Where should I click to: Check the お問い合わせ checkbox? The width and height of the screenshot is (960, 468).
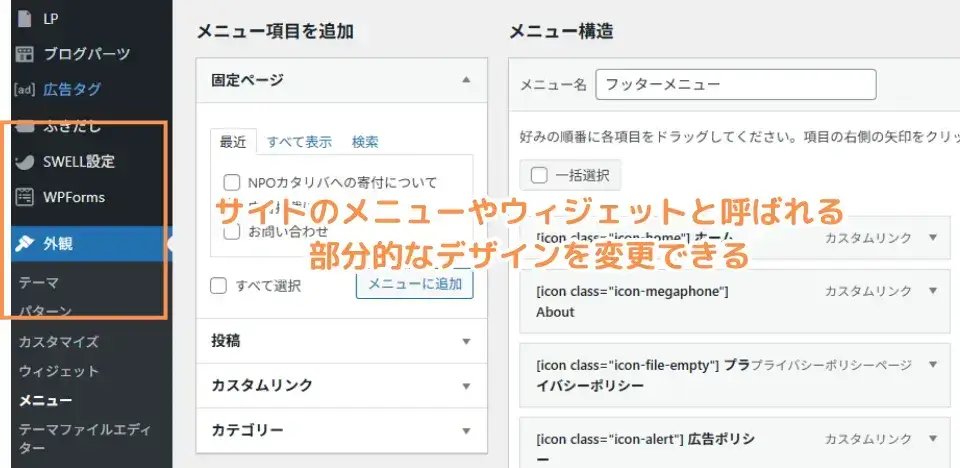(231, 232)
